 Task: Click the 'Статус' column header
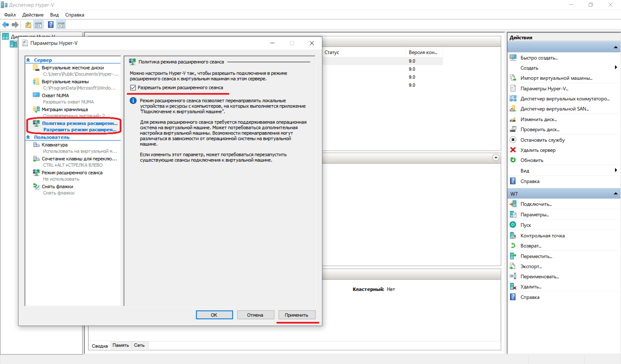pos(363,52)
